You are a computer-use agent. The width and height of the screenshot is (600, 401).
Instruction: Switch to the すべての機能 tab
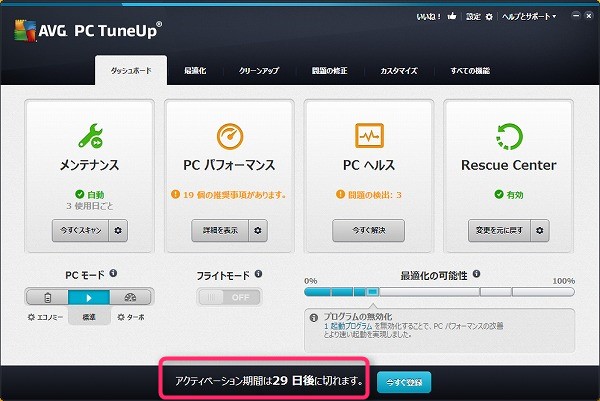(470, 71)
